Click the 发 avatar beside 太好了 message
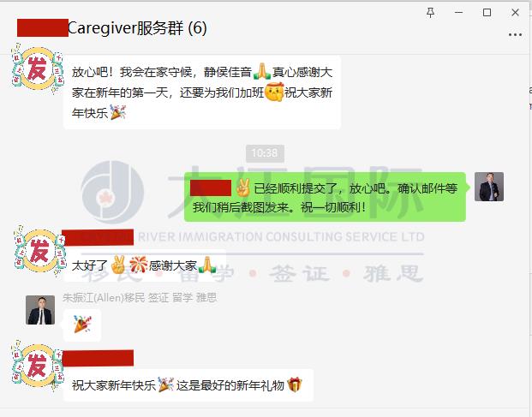The height and width of the screenshot is (417, 532). tap(39, 251)
